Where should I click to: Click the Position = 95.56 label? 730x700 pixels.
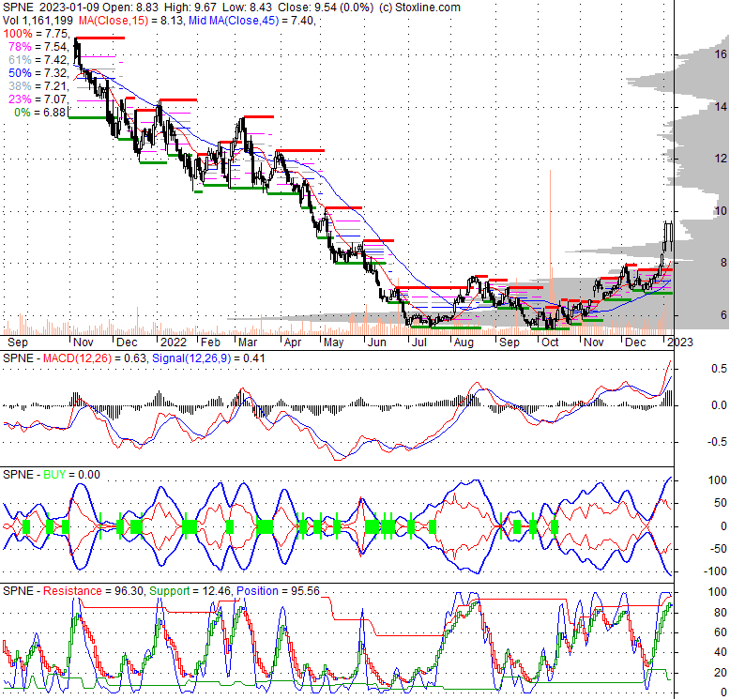point(278,591)
